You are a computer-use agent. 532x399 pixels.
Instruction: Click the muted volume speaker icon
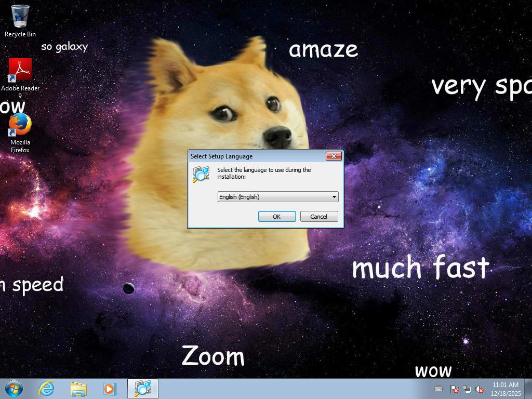tap(480, 389)
